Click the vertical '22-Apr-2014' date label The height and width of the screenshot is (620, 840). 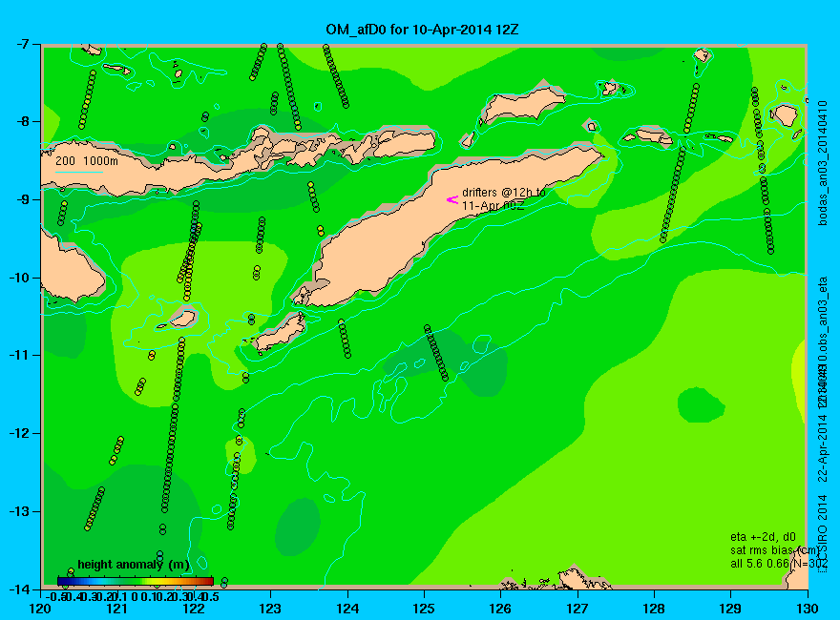(824, 446)
